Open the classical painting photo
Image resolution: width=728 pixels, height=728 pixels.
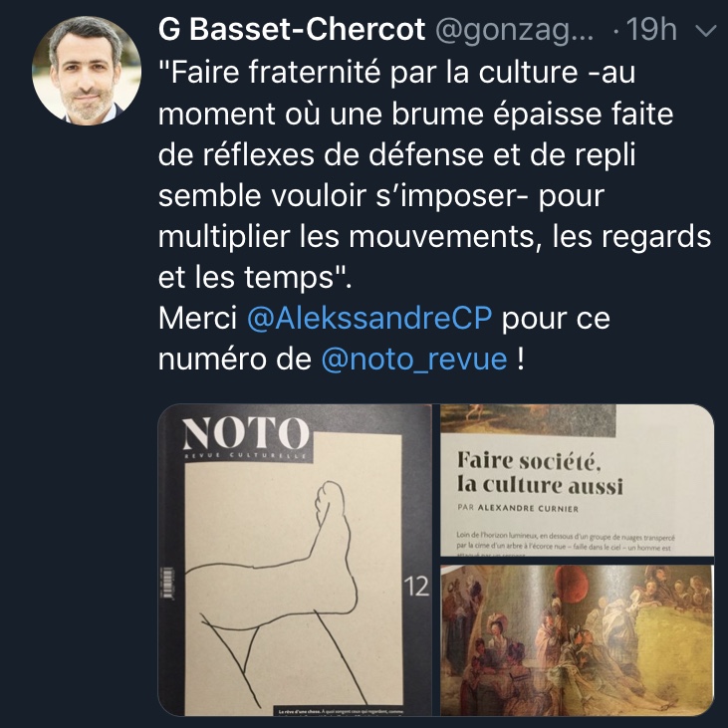click(577, 640)
